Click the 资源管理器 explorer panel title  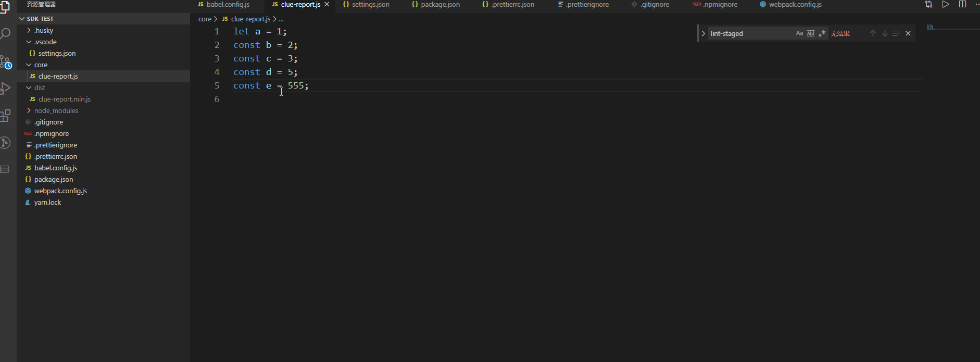41,4
